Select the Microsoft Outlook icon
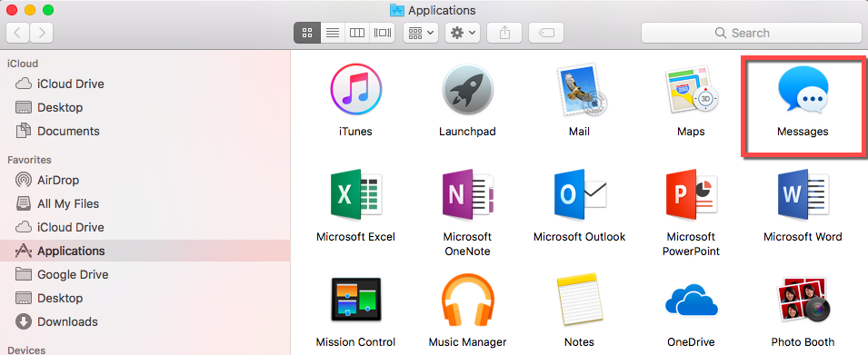 (580, 195)
